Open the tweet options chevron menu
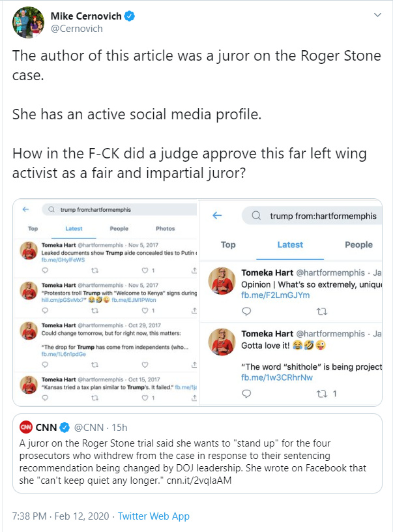393x532 pixels. tap(377, 15)
